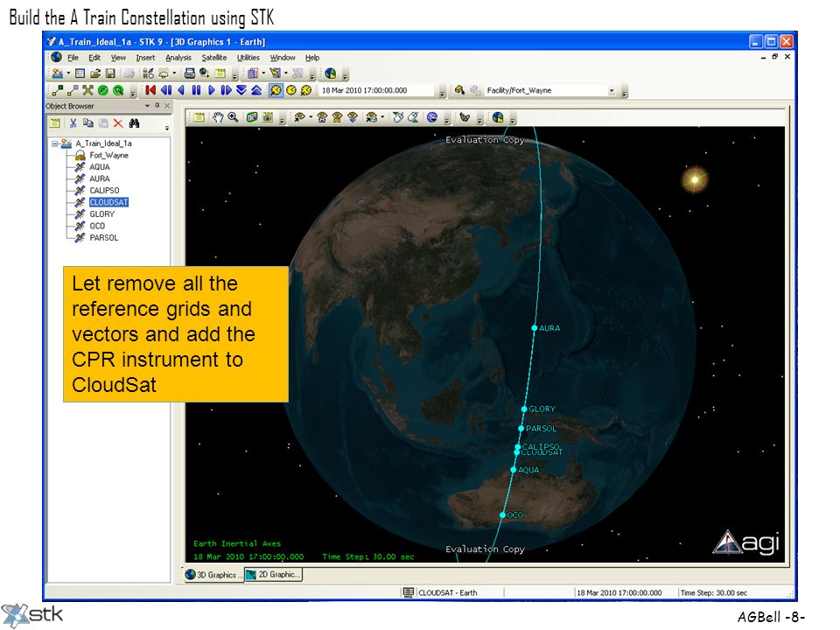The width and height of the screenshot is (840, 630).
Task: Select GLORY satellite in tree
Action: [x=101, y=214]
